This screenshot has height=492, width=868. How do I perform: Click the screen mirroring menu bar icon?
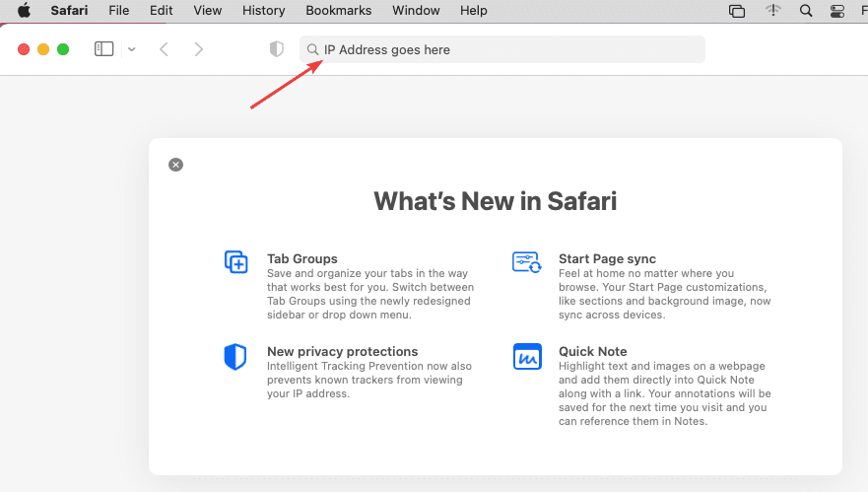coord(737,11)
